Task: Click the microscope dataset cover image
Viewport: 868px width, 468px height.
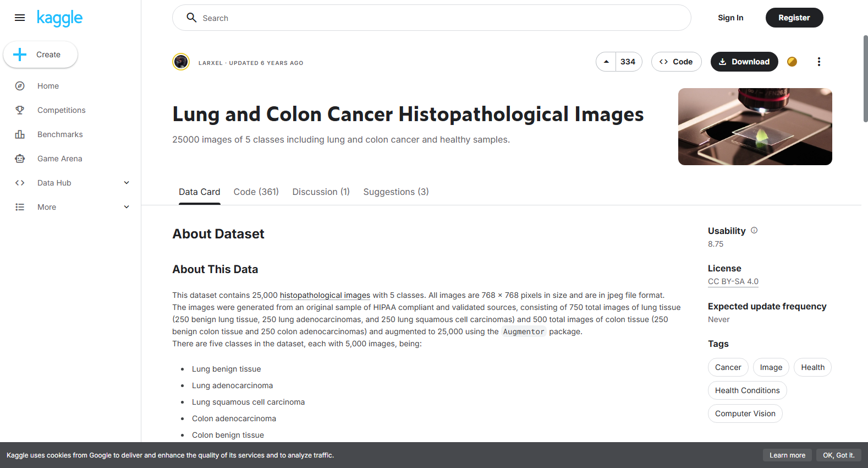Action: click(x=755, y=127)
